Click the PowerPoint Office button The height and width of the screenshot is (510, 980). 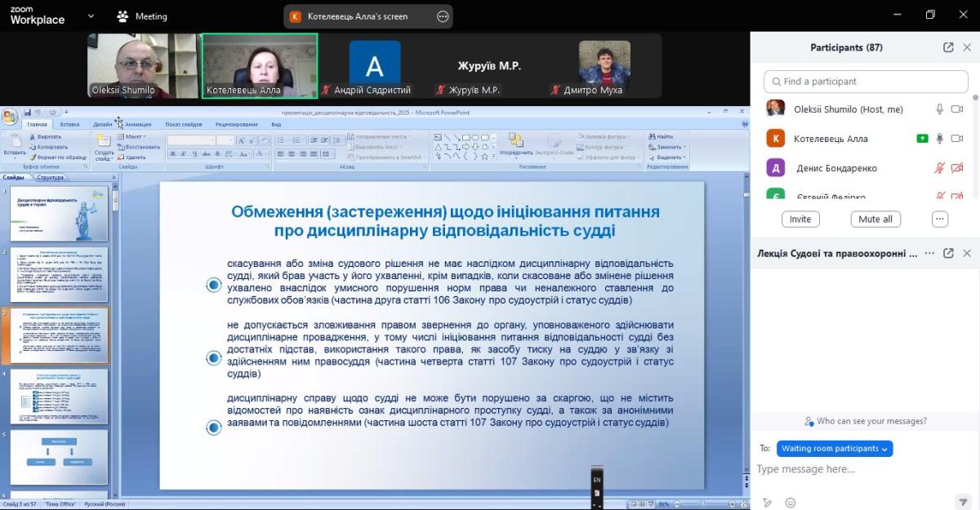coord(10,116)
